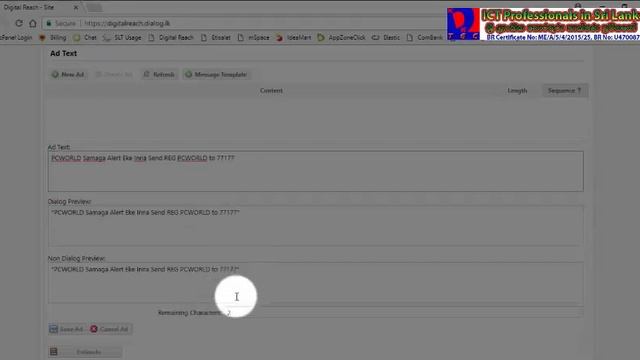Image resolution: width=640 pixels, height=360 pixels.
Task: Open the Digital Reach bookmark
Action: pyautogui.click(x=171, y=38)
